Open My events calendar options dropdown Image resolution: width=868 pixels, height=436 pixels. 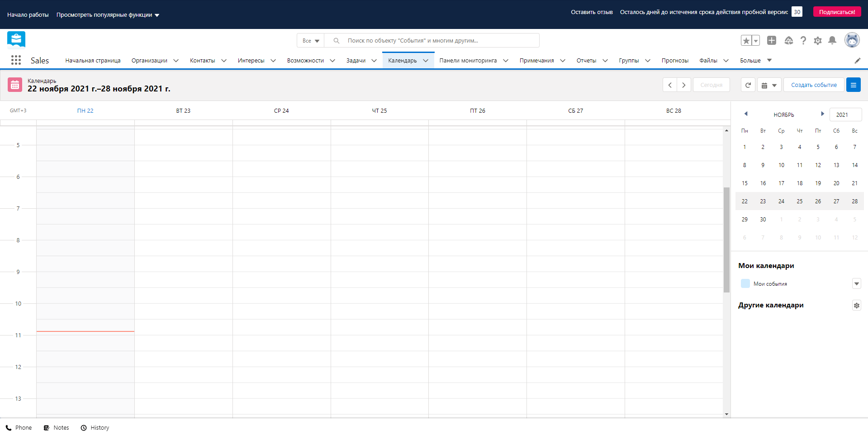tap(857, 284)
